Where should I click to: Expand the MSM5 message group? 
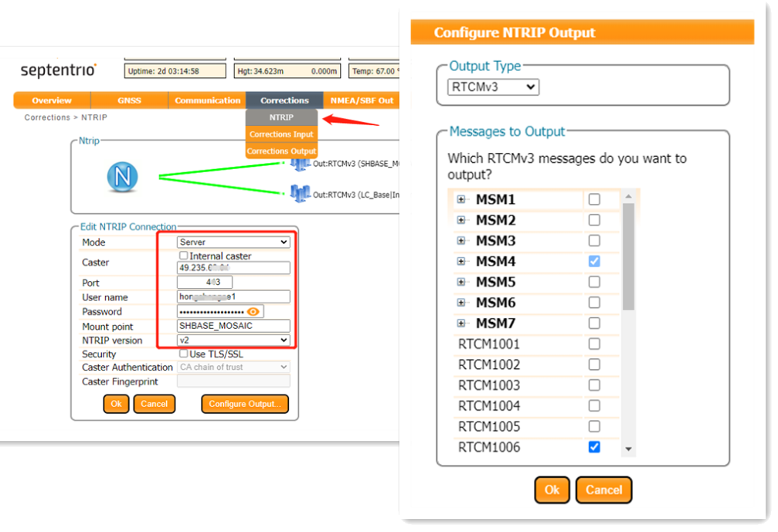click(461, 282)
